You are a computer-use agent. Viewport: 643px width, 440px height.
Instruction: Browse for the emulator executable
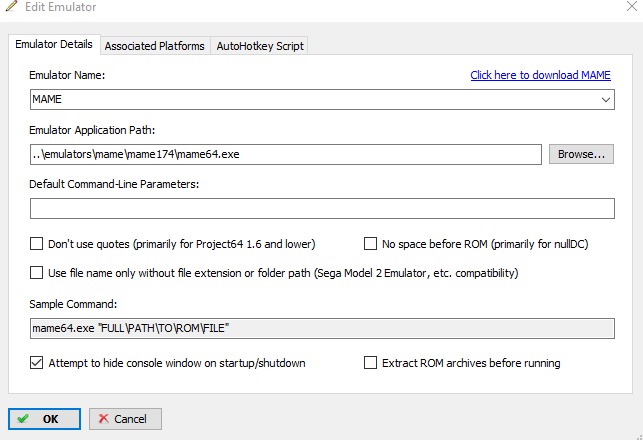click(581, 154)
